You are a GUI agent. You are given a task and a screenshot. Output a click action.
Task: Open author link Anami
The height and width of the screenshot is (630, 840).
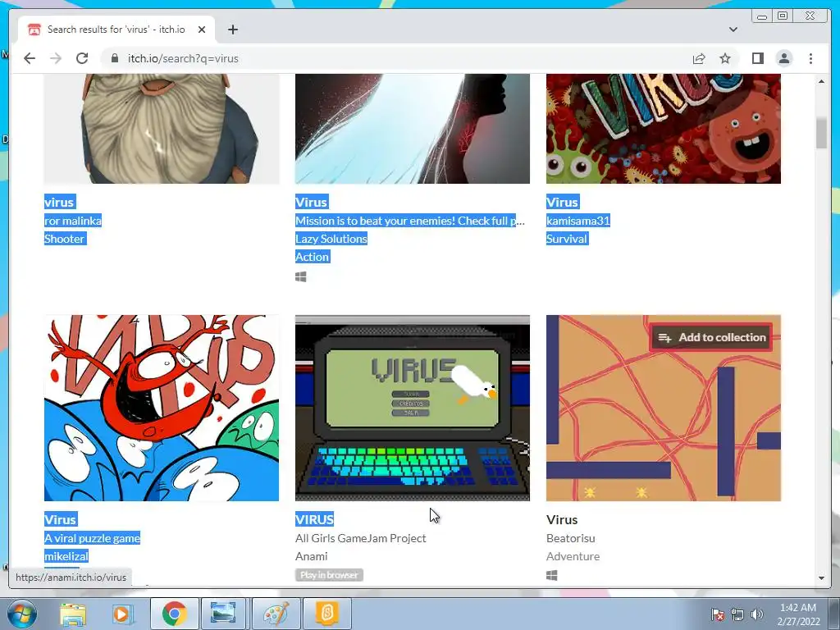(x=311, y=557)
